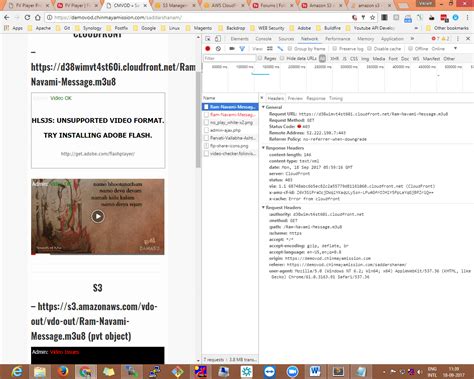474x379 pixels.
Task: Enable the Preserve log checkbox
Action: 335,49
